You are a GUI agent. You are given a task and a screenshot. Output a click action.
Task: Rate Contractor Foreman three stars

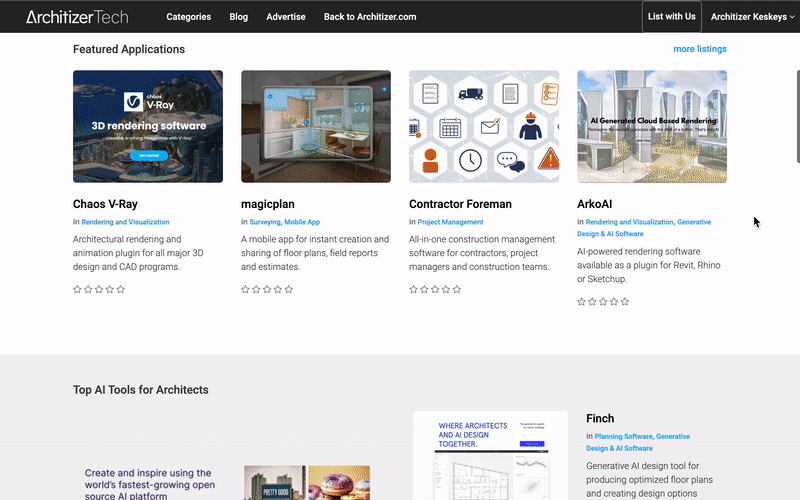(x=435, y=289)
